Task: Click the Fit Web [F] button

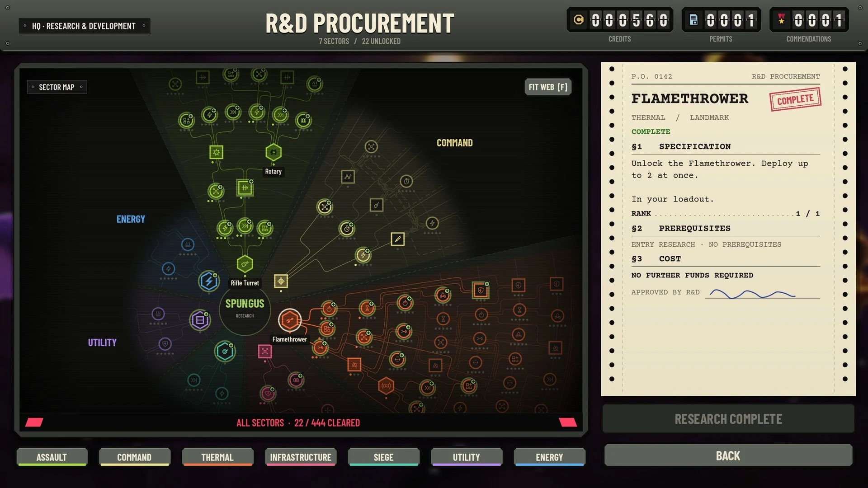Action: [548, 87]
